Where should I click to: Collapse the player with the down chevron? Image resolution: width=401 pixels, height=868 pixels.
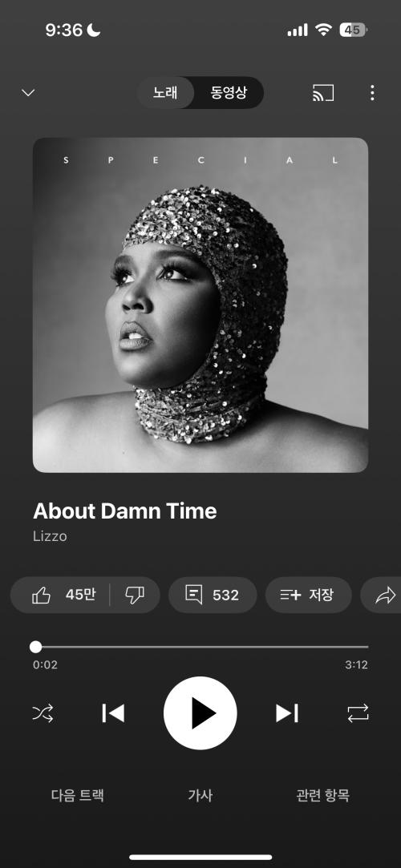coord(28,92)
